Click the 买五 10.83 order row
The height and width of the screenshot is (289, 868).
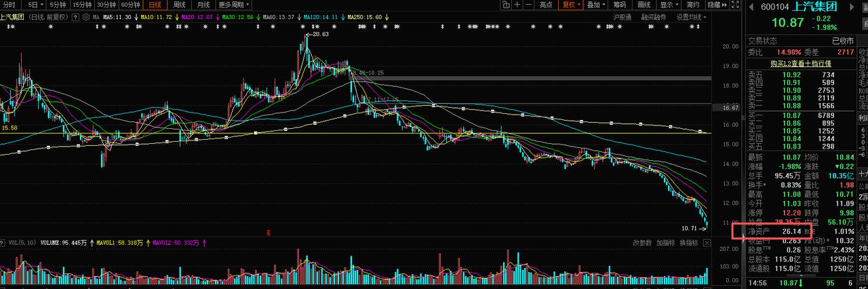[x=800, y=147]
